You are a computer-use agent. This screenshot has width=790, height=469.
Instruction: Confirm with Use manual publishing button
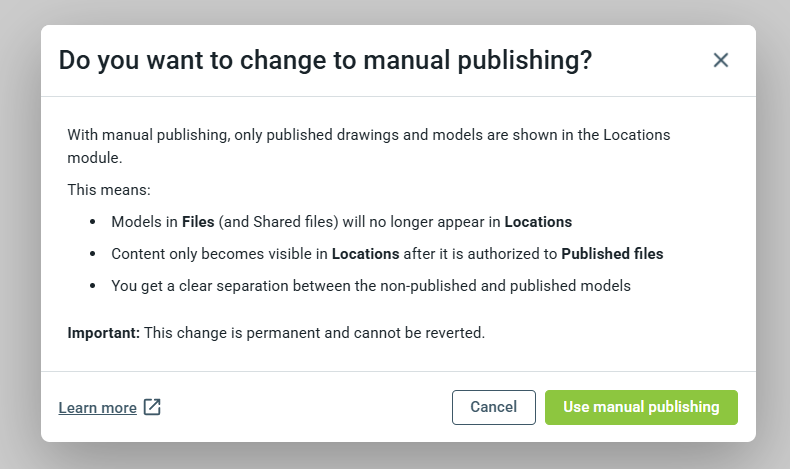(x=641, y=407)
